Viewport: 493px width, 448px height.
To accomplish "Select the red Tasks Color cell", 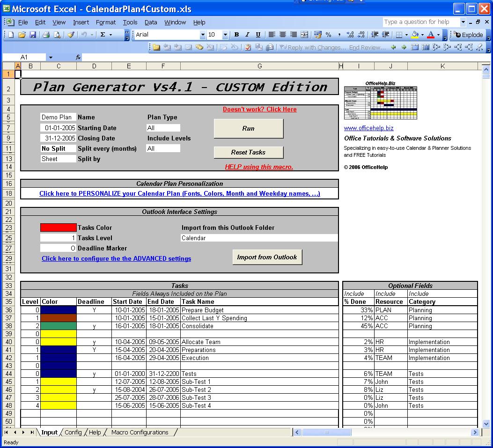I will (x=58, y=228).
